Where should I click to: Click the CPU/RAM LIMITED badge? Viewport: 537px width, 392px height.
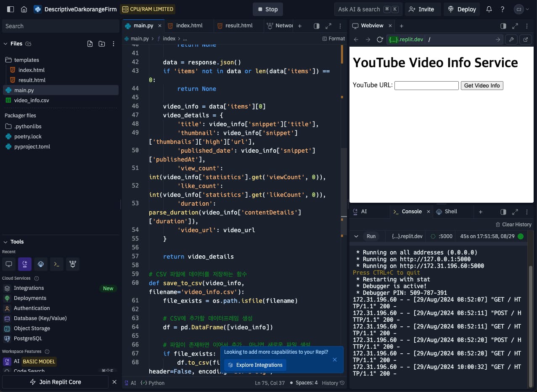point(148,9)
